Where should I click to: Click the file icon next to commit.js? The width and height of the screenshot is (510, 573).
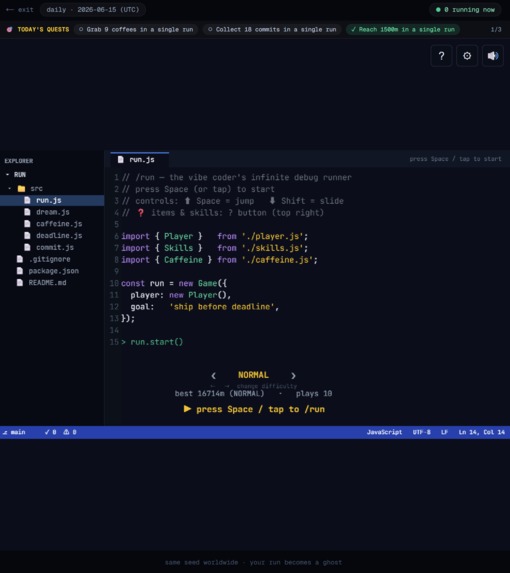tap(27, 247)
